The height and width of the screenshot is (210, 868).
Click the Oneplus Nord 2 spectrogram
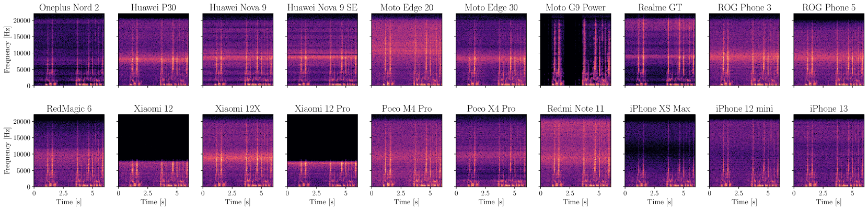click(x=69, y=50)
